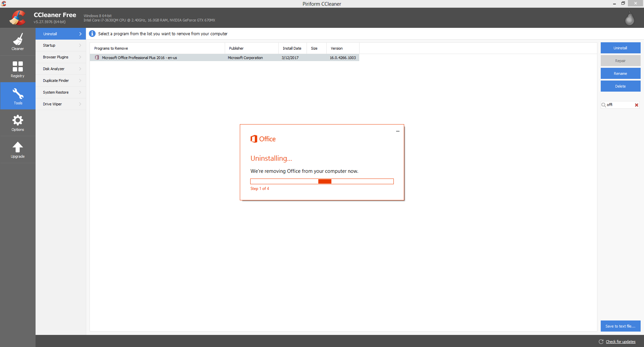Image resolution: width=644 pixels, height=347 pixels.
Task: Click the v5.27.5976 version text
Action: pyautogui.click(x=50, y=22)
